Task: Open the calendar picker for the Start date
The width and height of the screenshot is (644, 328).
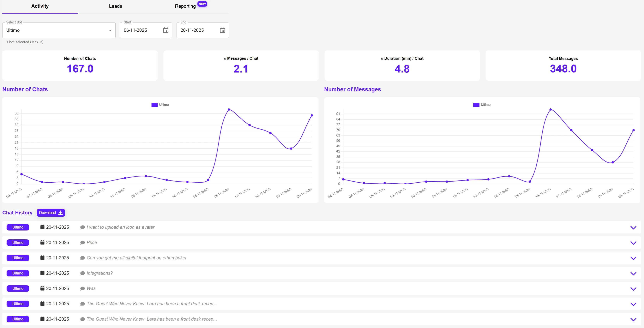Action: pos(166,30)
